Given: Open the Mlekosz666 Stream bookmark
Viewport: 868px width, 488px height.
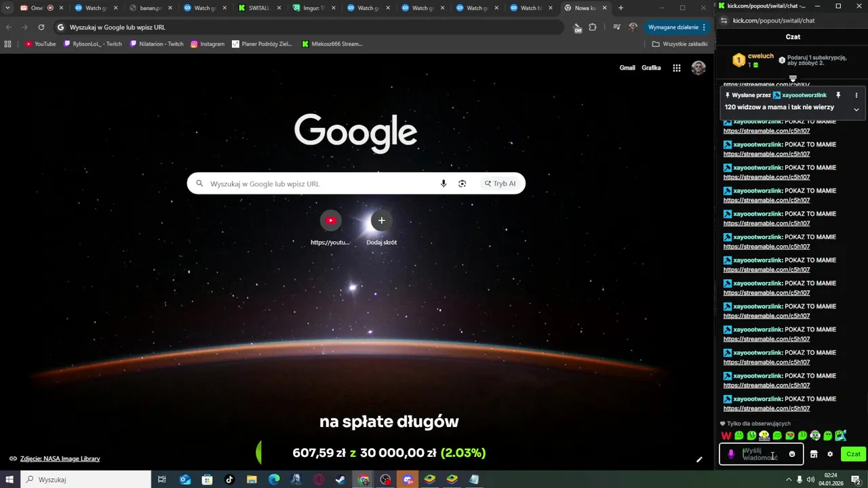Looking at the screenshot, I should pyautogui.click(x=332, y=44).
